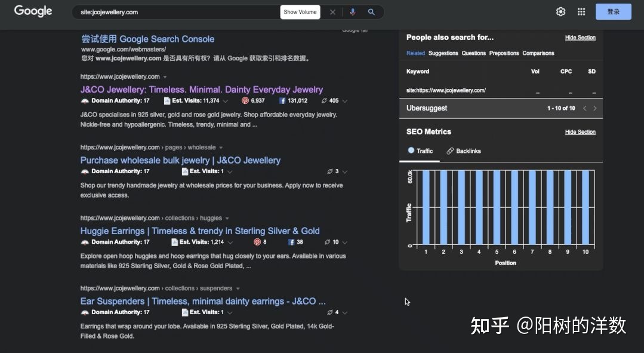Hide the People also search for section

point(580,38)
